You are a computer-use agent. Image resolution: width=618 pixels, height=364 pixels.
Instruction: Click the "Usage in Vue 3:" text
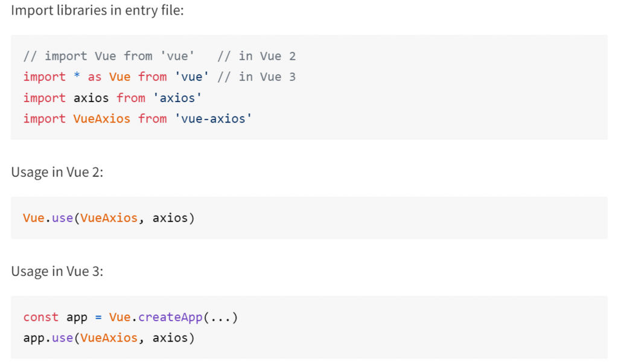pyautogui.click(x=57, y=271)
